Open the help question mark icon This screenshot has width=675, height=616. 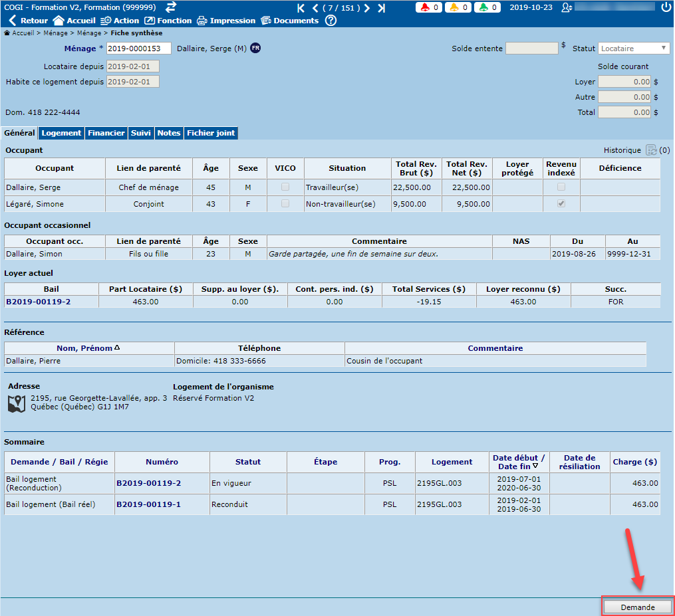331,21
